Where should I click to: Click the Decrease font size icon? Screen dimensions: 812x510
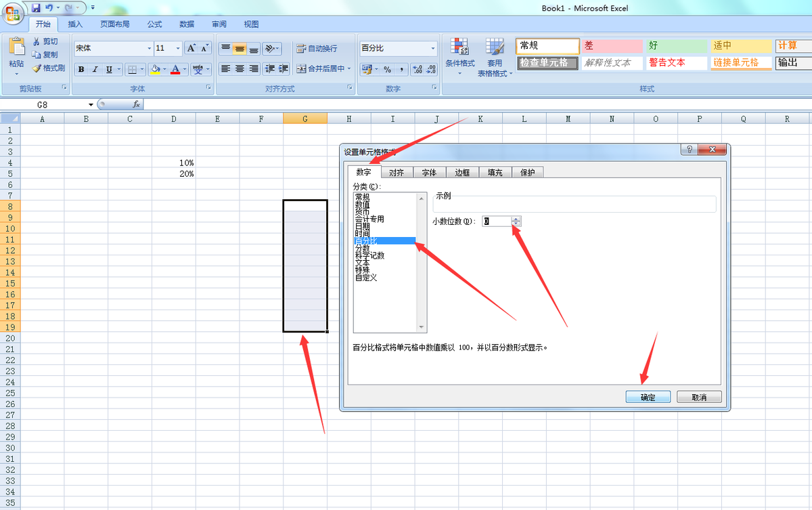tap(205, 48)
